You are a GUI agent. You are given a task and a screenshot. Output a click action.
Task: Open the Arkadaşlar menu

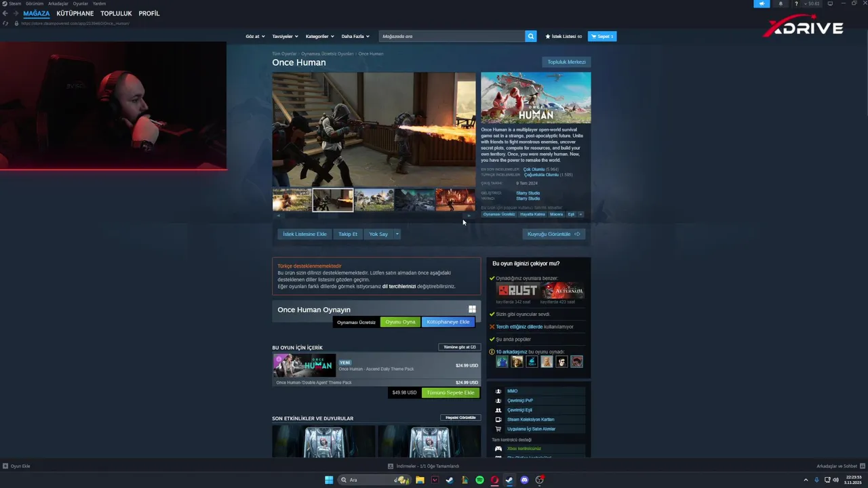[x=58, y=3]
